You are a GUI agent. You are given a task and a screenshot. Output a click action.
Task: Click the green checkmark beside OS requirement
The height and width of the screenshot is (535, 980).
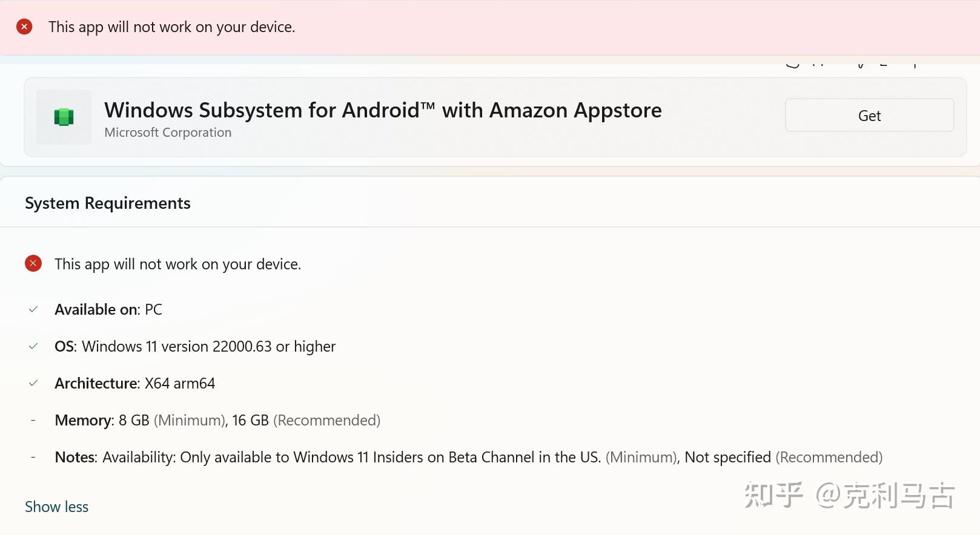[x=33, y=346]
